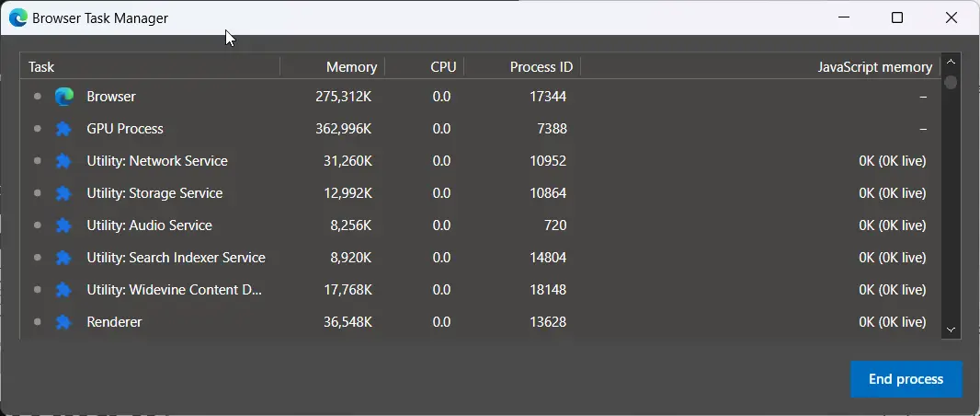This screenshot has height=416, width=980.
Task: Click the vertical scrollbar thumb
Action: point(951,83)
